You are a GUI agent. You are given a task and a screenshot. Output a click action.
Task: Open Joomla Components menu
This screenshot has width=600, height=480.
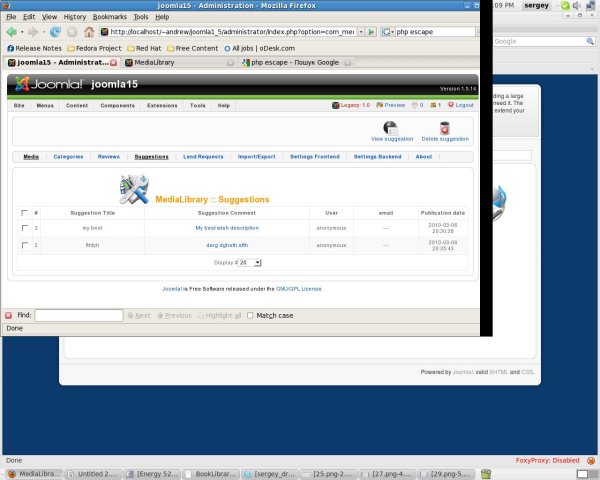pos(117,105)
